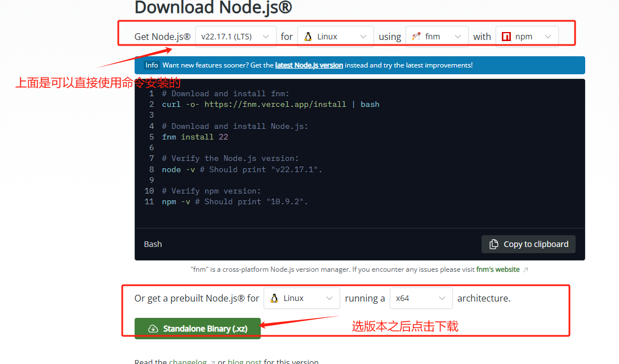Open the prebuilt Linux OS dropdown
Screen dimensions: 619x364
(x=301, y=298)
